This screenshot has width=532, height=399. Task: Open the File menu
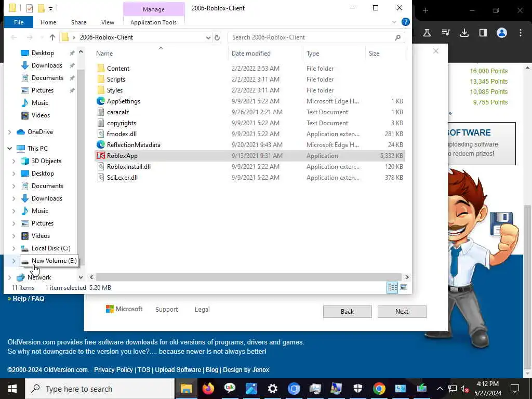(x=19, y=22)
